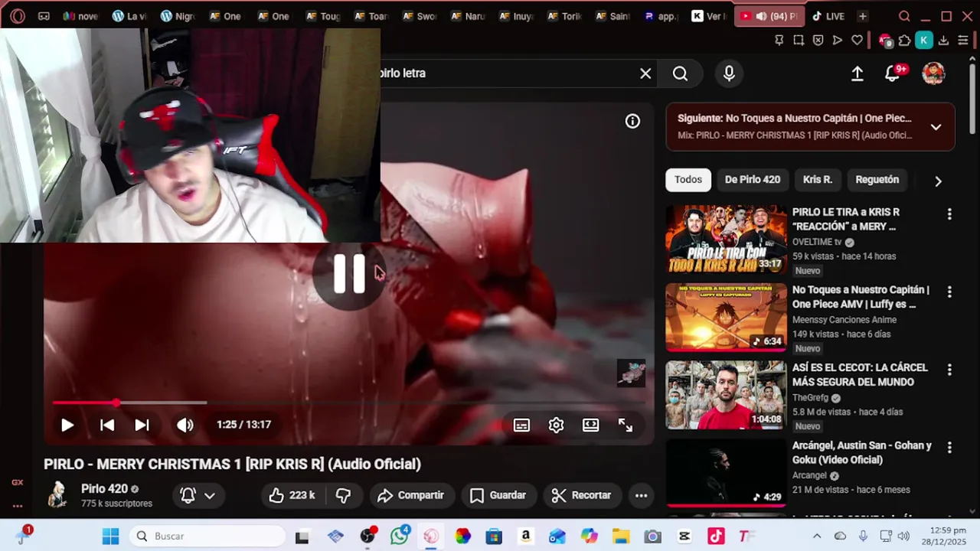Clear the YouTube search box
This screenshot has height=551, width=980.
click(645, 73)
